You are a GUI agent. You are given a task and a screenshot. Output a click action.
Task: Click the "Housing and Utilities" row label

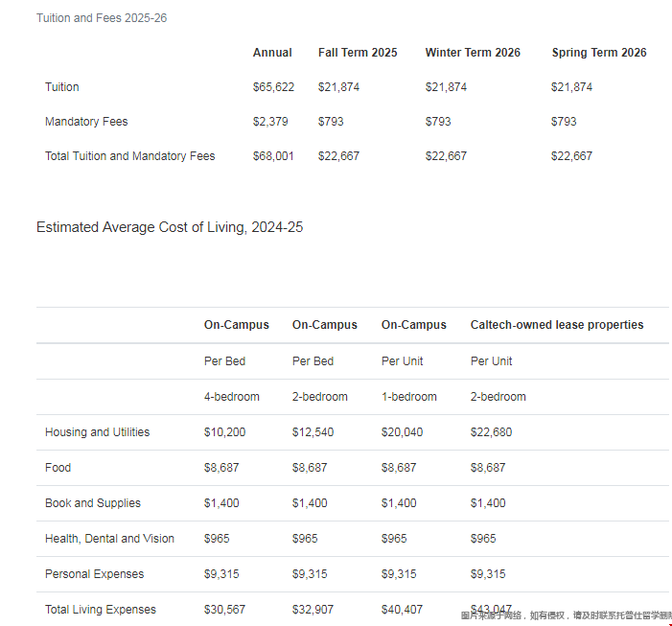(98, 432)
